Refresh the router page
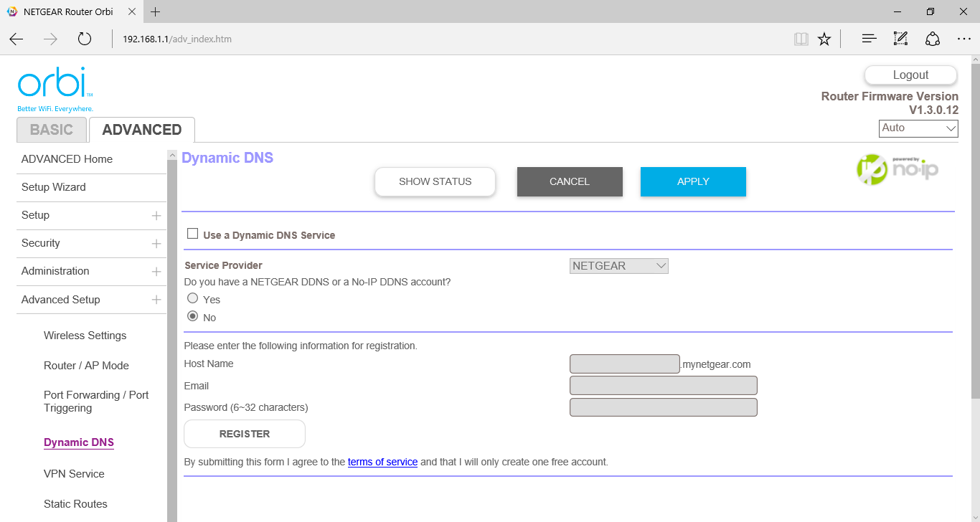The height and width of the screenshot is (522, 980). pos(85,39)
